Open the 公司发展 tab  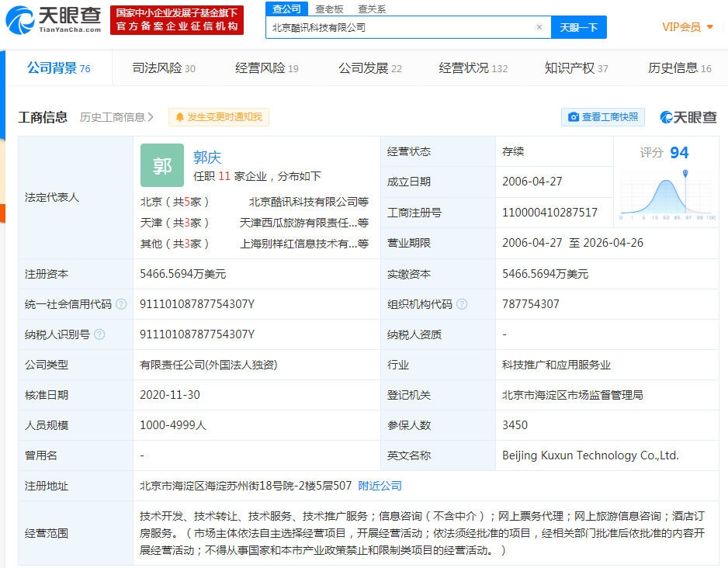click(370, 68)
